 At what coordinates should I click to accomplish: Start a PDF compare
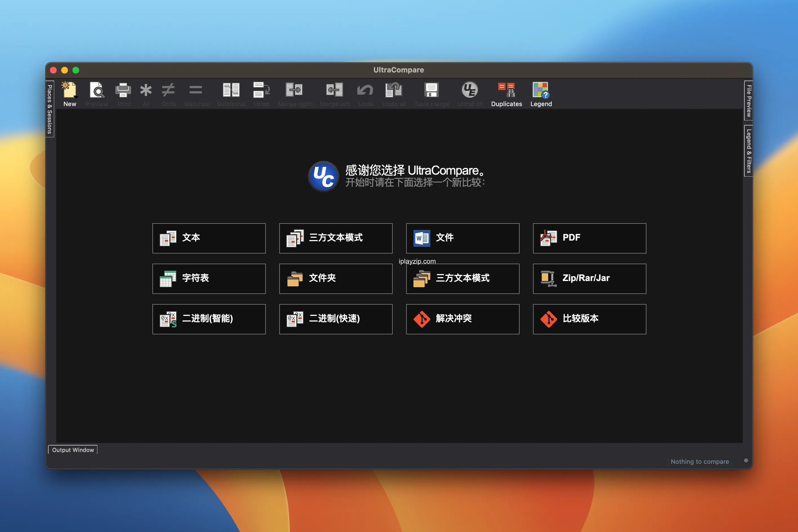(589, 238)
